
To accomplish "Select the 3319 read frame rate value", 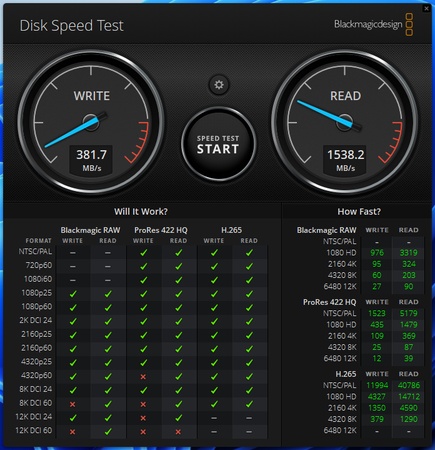I will coord(408,253).
